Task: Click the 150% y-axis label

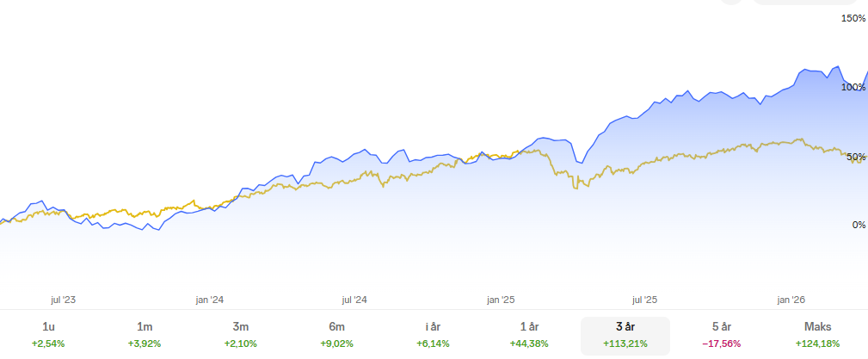Action: (x=853, y=18)
